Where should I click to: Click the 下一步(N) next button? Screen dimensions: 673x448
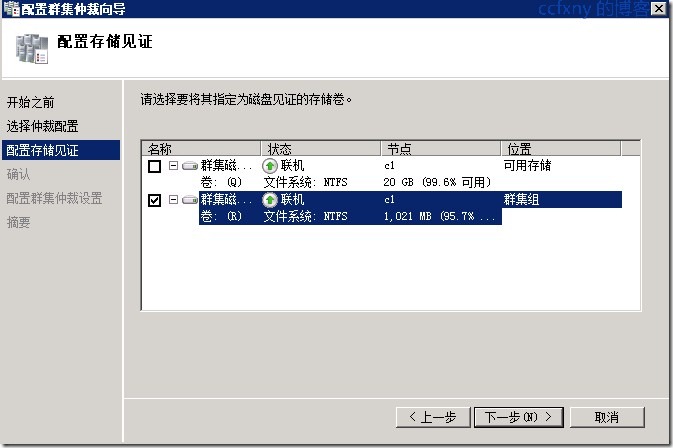click(518, 417)
